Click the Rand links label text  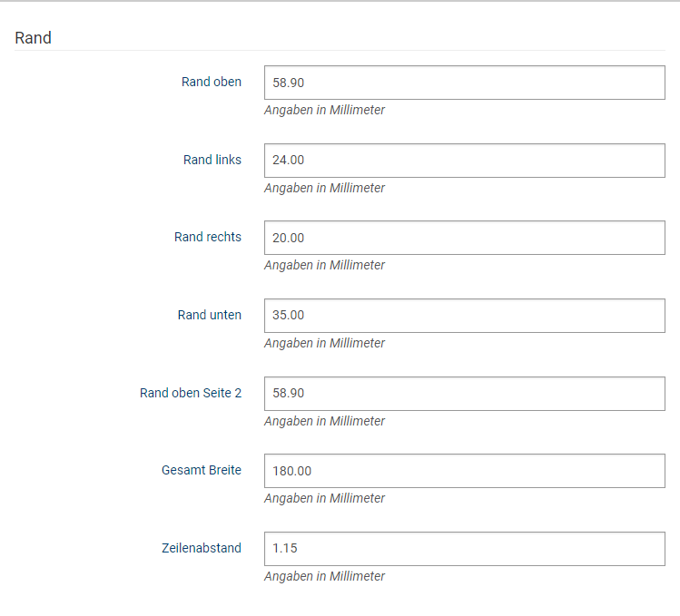[212, 160]
